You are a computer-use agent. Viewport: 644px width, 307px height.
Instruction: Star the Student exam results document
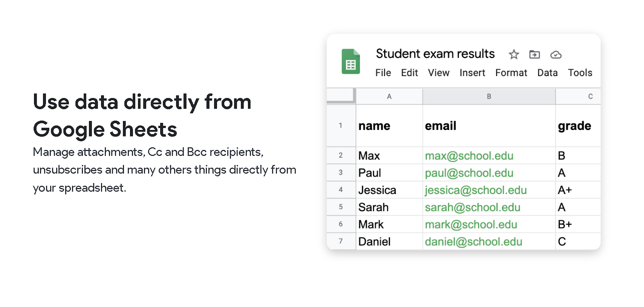[514, 54]
